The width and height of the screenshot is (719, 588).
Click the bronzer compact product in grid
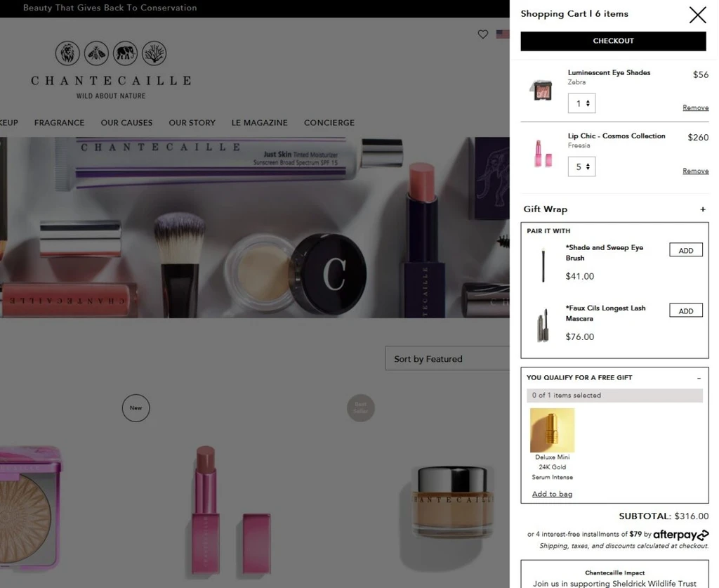coord(30,508)
